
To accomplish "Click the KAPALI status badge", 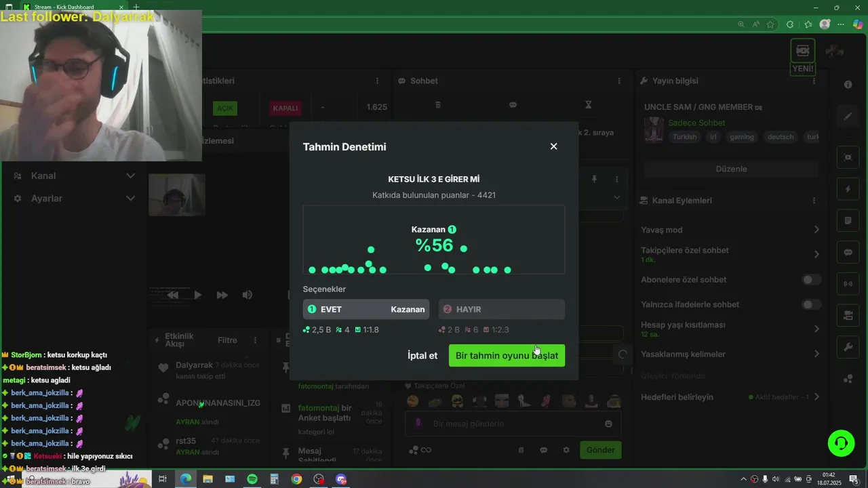I will point(285,108).
